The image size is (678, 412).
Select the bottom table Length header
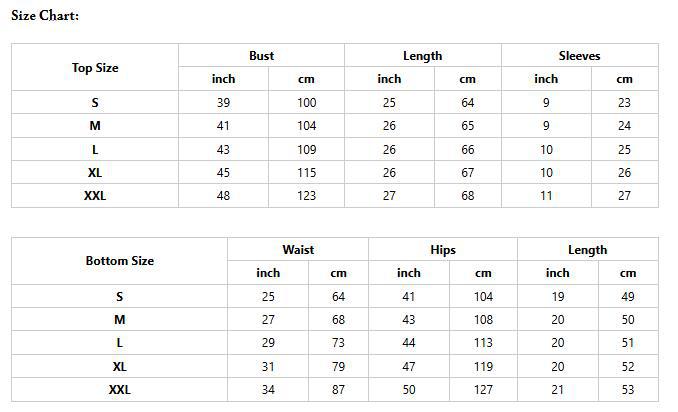[x=587, y=250]
